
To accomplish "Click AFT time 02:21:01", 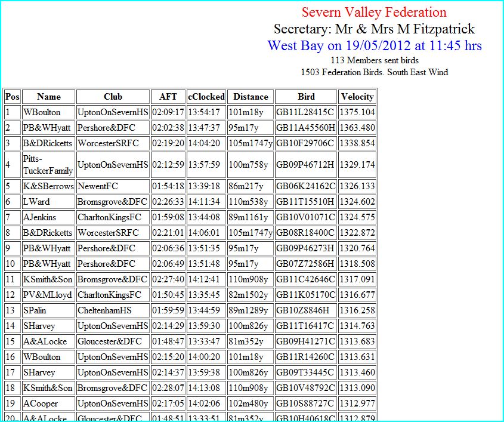I will point(168,233).
